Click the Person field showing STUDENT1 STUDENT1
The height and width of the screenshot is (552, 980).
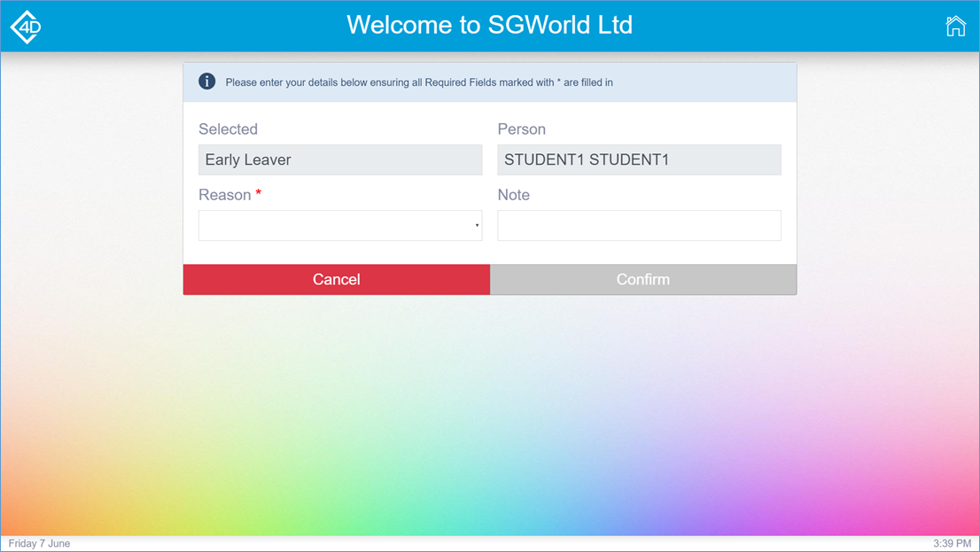pos(639,160)
